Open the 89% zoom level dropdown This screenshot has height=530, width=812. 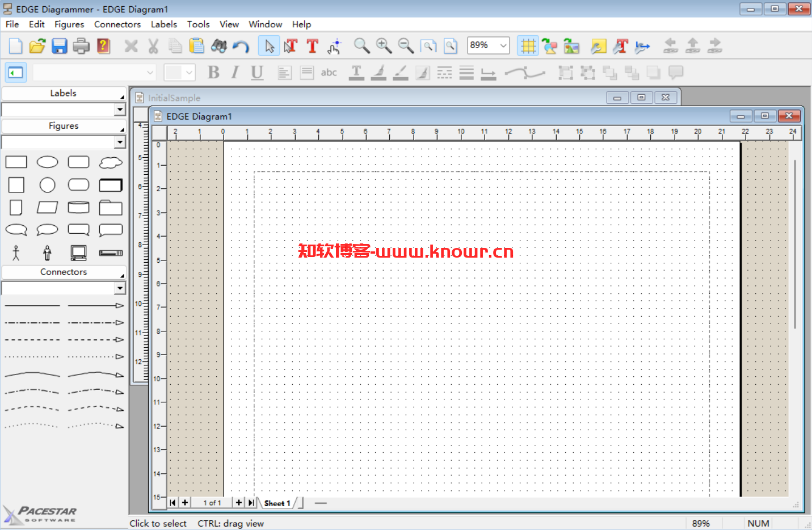[x=503, y=45]
